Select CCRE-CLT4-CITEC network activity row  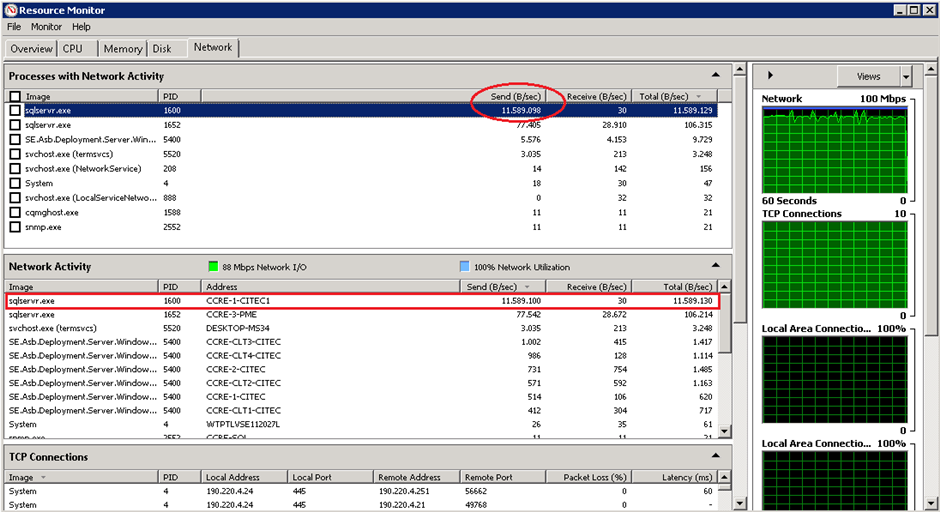click(362, 356)
